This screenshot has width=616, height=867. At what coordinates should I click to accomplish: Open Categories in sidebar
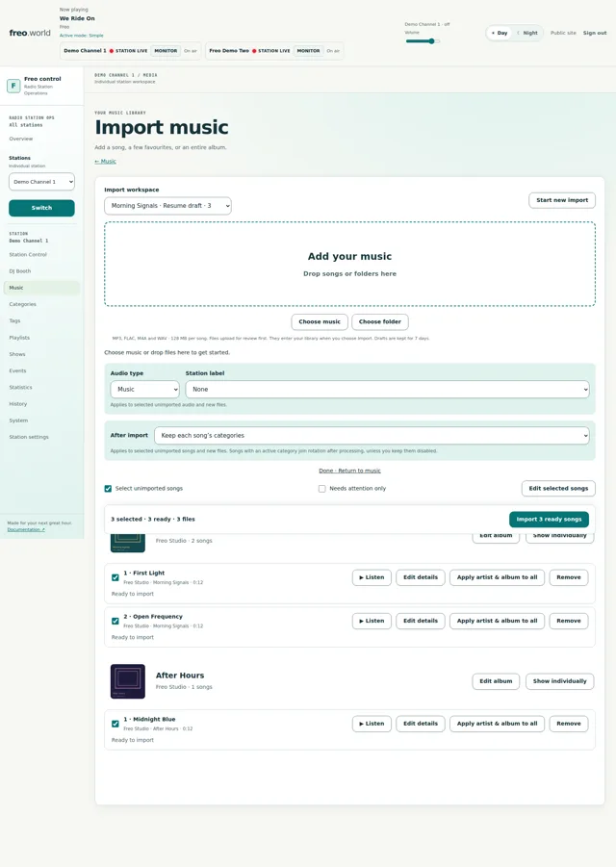coord(23,304)
